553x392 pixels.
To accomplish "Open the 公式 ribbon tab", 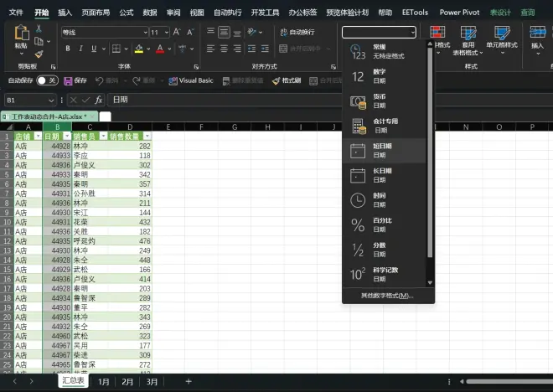I will (x=127, y=13).
